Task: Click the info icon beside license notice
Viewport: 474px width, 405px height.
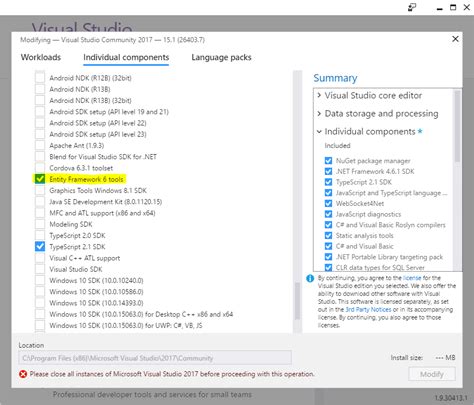Action: click(x=310, y=278)
